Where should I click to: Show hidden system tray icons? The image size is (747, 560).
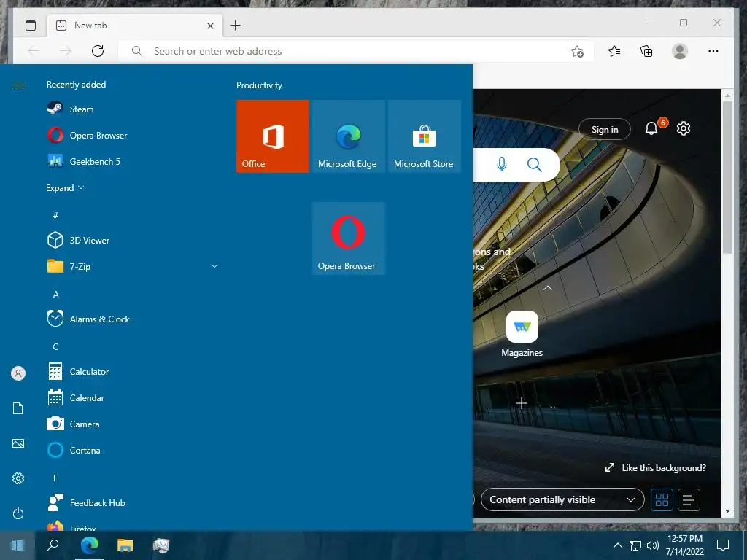[617, 545]
